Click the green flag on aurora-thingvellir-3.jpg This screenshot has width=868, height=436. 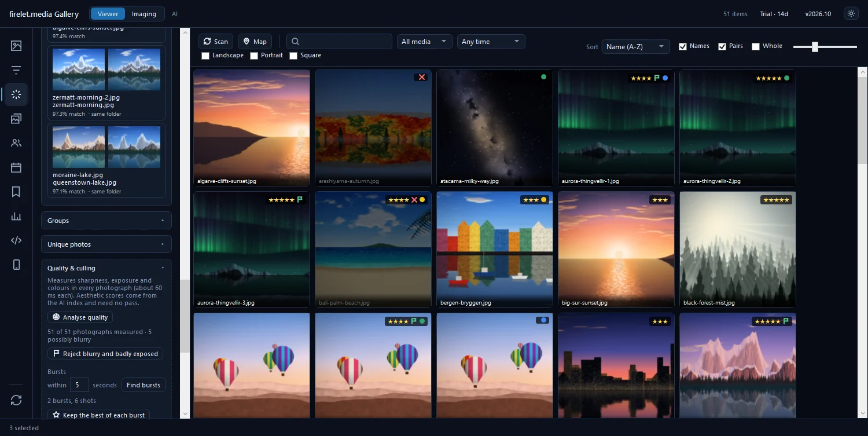click(x=300, y=200)
